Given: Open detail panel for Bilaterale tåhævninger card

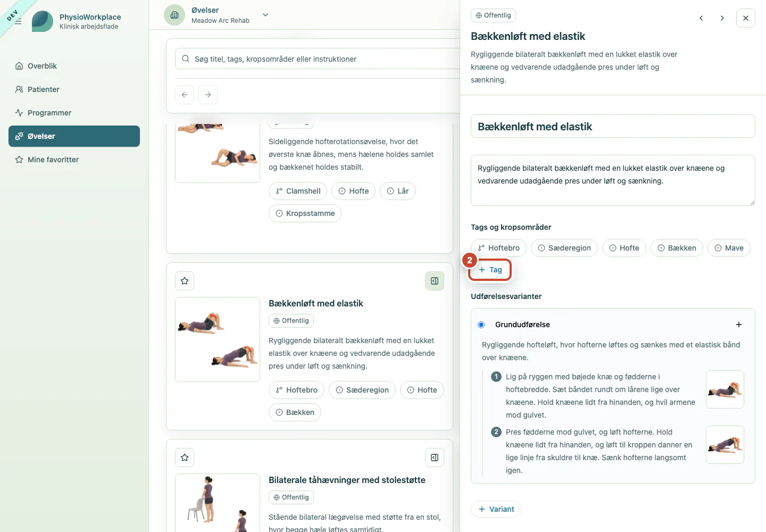Looking at the screenshot, I should (435, 458).
